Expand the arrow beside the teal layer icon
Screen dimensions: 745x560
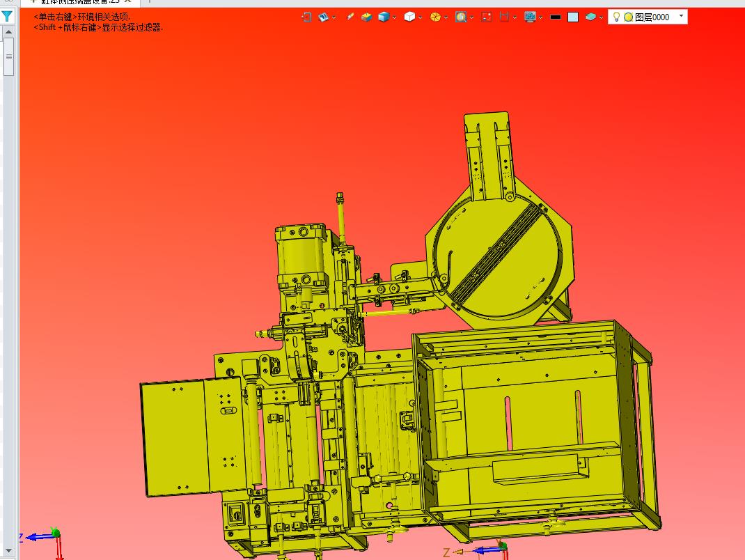[x=601, y=17]
